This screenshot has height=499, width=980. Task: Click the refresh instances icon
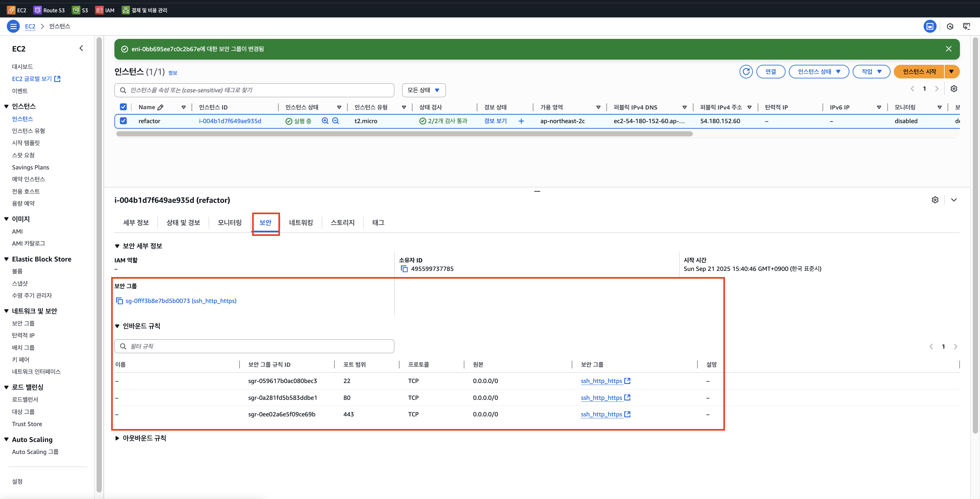746,72
